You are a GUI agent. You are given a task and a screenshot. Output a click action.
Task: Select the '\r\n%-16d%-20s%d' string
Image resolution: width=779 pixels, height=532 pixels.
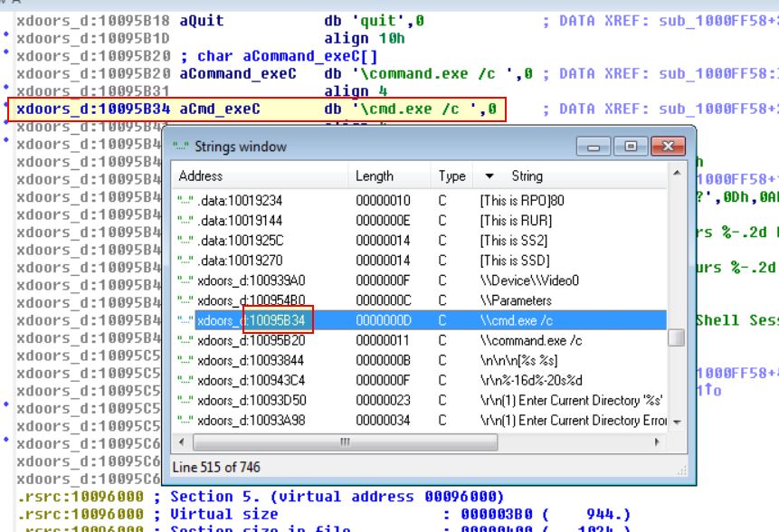pyautogui.click(x=531, y=380)
